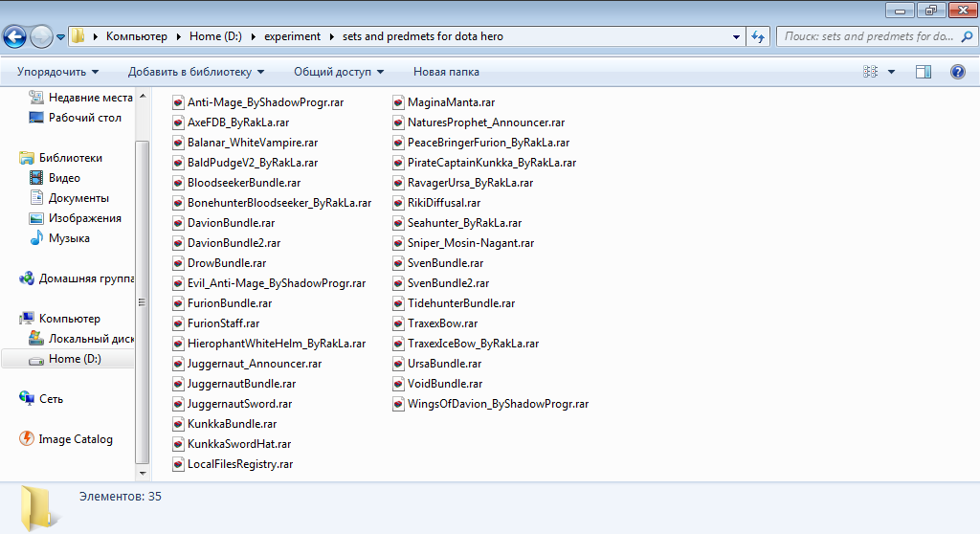Click file name HierophantWhiteHelm_ByRakLa.rar
This screenshot has width=980, height=534.
(x=277, y=344)
